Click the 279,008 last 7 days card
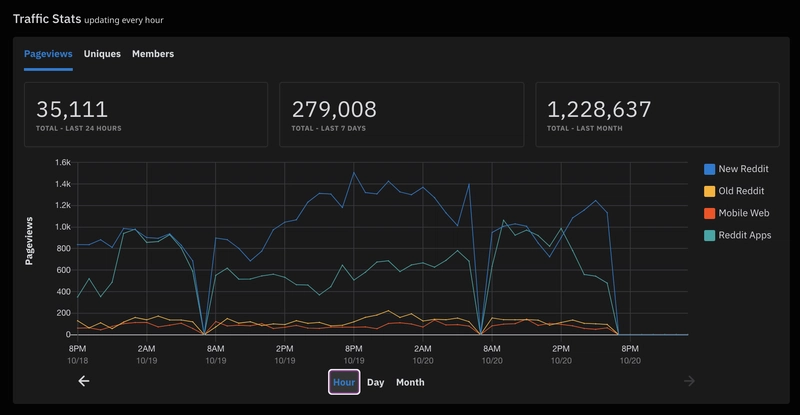 [401, 114]
